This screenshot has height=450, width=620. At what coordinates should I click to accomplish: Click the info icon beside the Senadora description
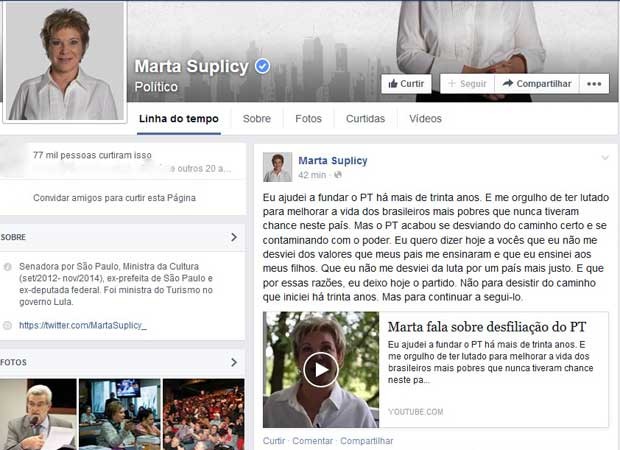pyautogui.click(x=8, y=268)
